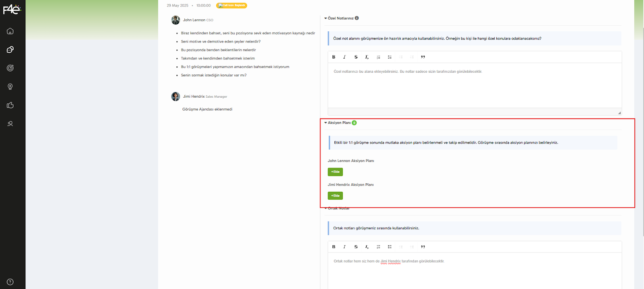Screen dimensions: 644x289
Task: Open the user search icon in sidebar
Action: pos(10,124)
